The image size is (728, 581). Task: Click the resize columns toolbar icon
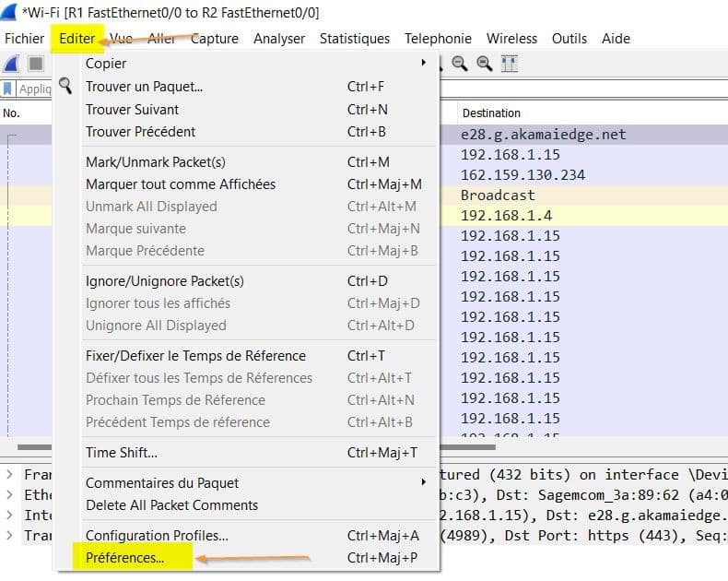(x=509, y=64)
